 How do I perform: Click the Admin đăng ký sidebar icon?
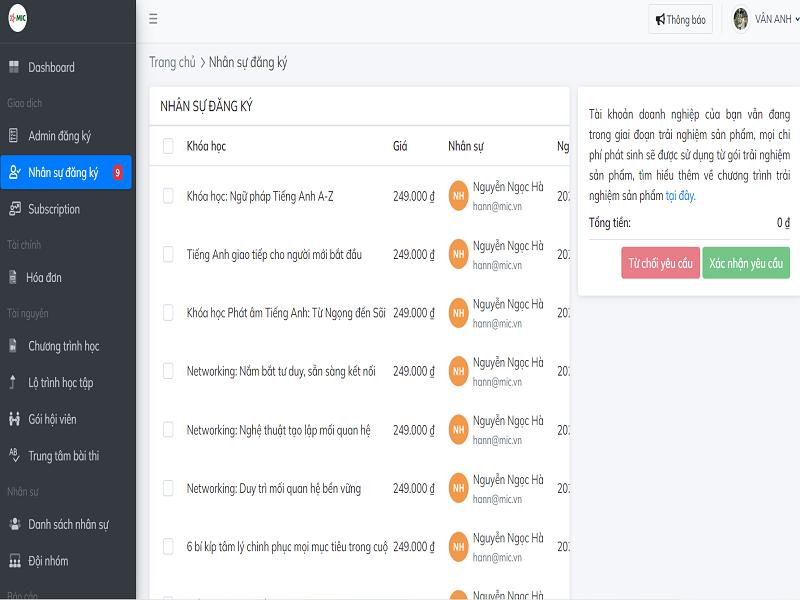[x=14, y=136]
